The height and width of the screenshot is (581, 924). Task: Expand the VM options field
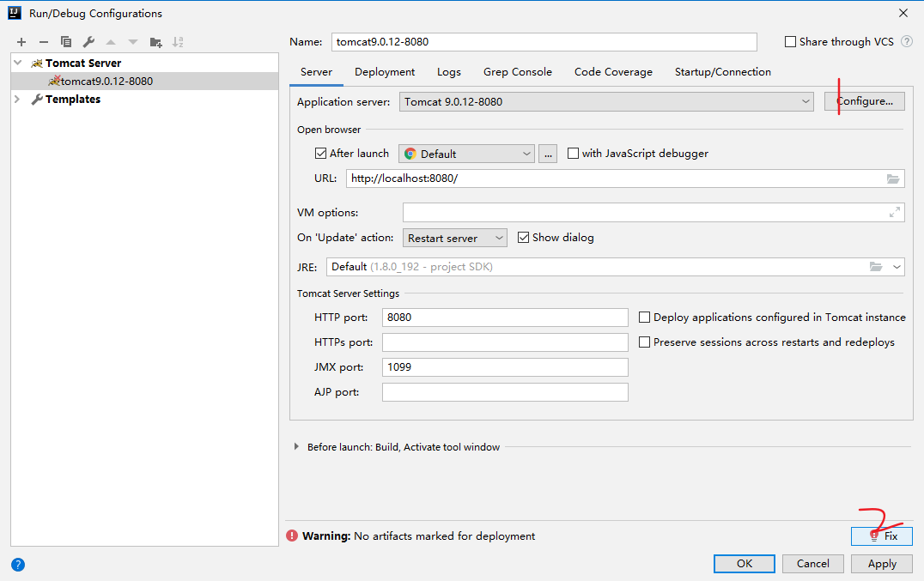point(895,213)
